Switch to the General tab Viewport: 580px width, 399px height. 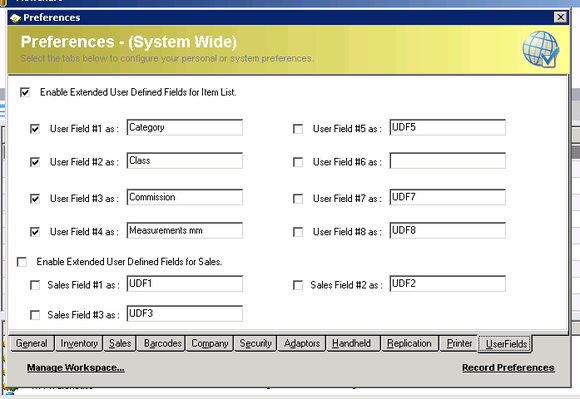tap(31, 344)
